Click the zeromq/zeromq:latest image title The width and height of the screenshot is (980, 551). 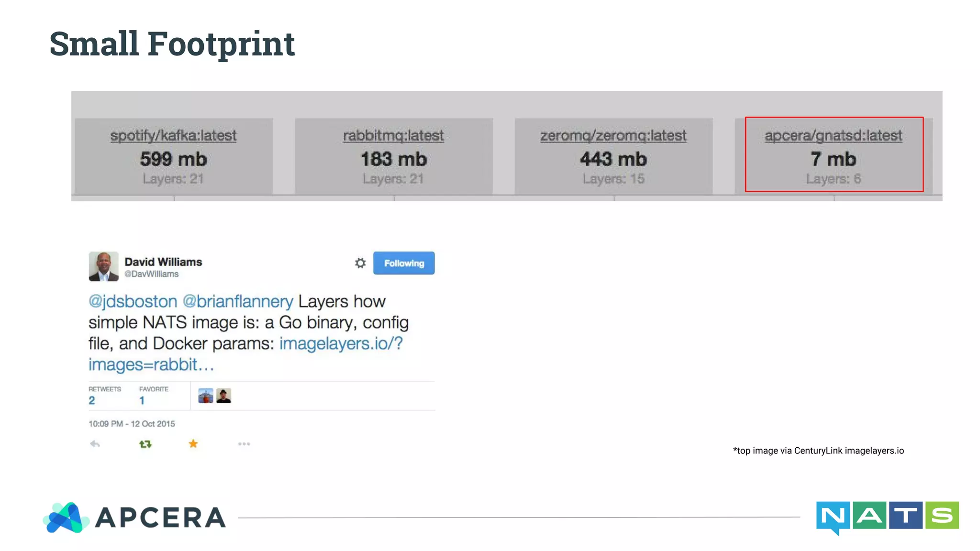(613, 135)
